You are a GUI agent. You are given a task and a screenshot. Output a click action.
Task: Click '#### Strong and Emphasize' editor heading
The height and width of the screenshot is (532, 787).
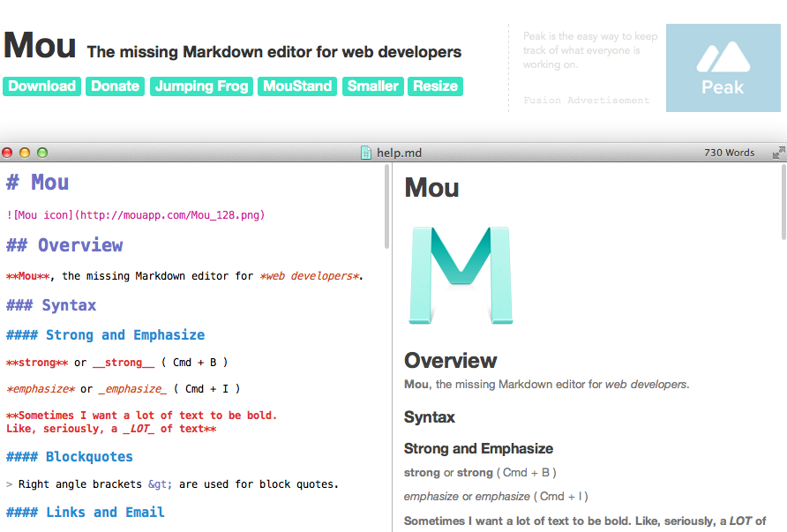pos(105,334)
